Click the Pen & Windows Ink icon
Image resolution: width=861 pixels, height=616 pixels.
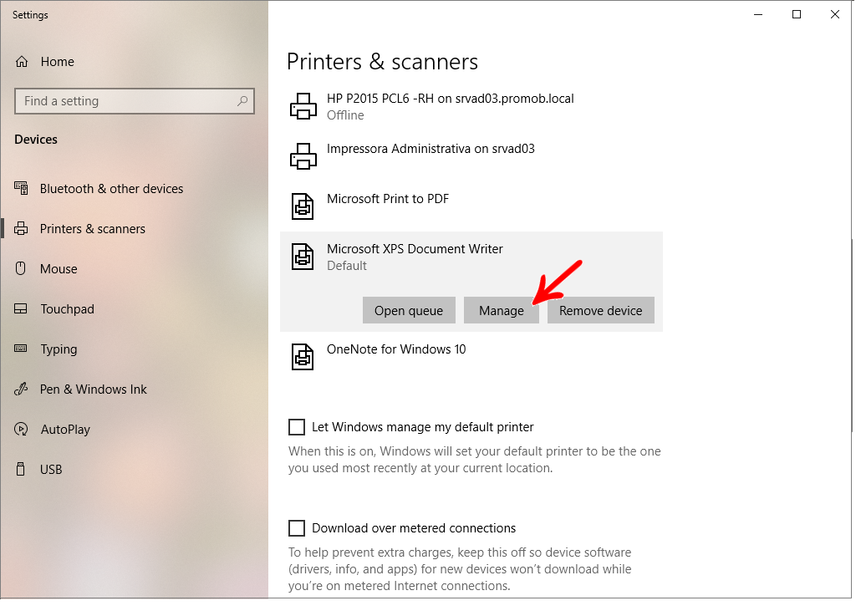tap(21, 389)
